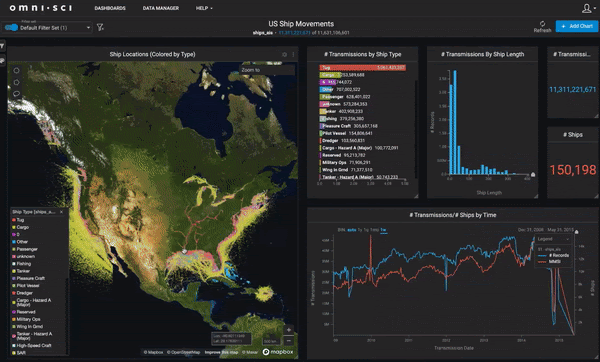600x362 pixels.
Task: Clear filters with the funnel icon
Action: [x=100, y=27]
